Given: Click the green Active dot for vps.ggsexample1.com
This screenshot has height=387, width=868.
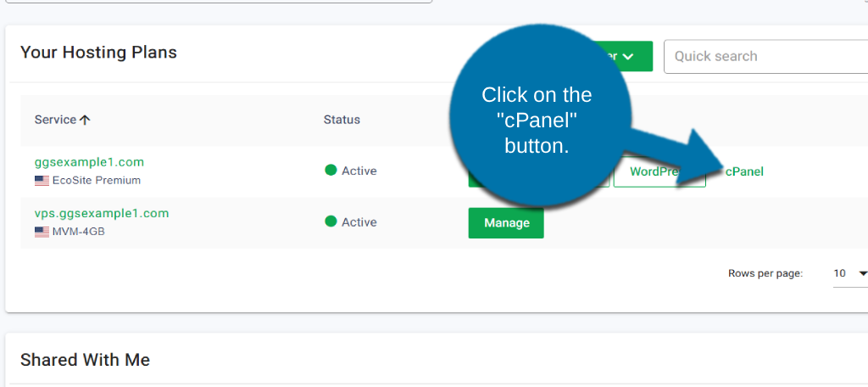Looking at the screenshot, I should point(331,222).
